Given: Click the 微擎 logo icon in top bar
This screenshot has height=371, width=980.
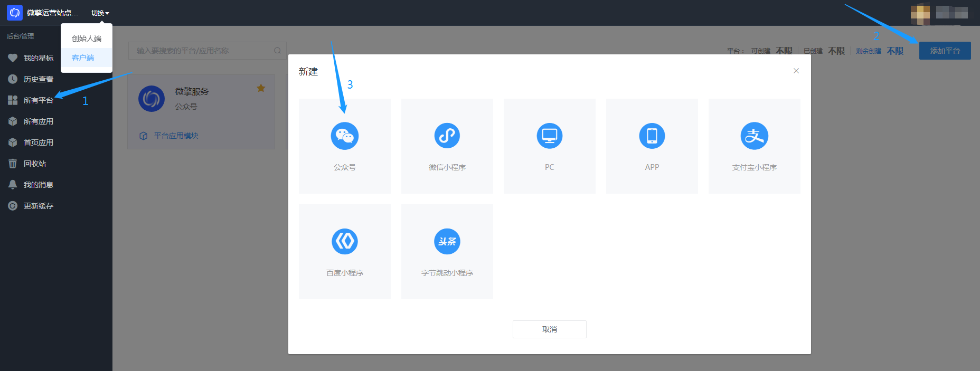Looking at the screenshot, I should click(x=15, y=13).
